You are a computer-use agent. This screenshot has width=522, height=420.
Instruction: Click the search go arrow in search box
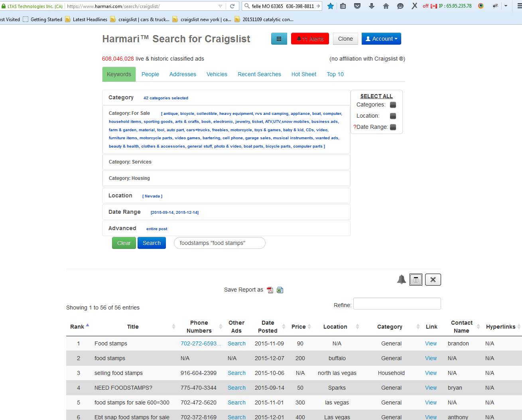(318, 6)
